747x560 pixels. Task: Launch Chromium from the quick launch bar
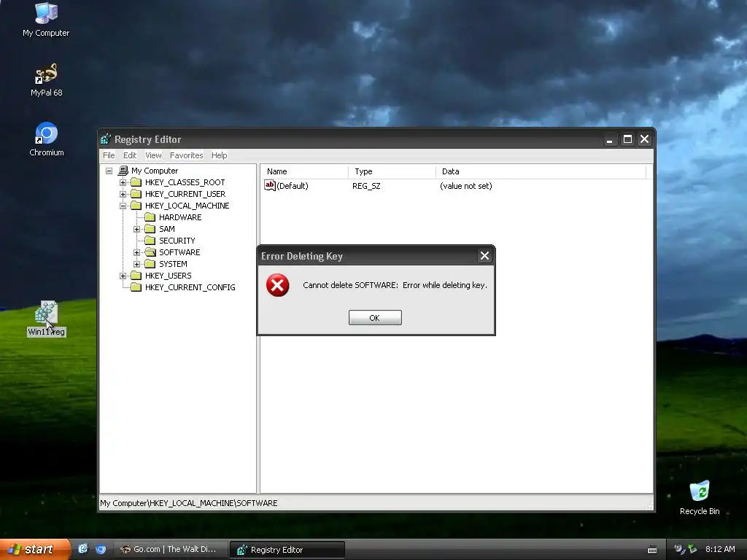click(101, 549)
